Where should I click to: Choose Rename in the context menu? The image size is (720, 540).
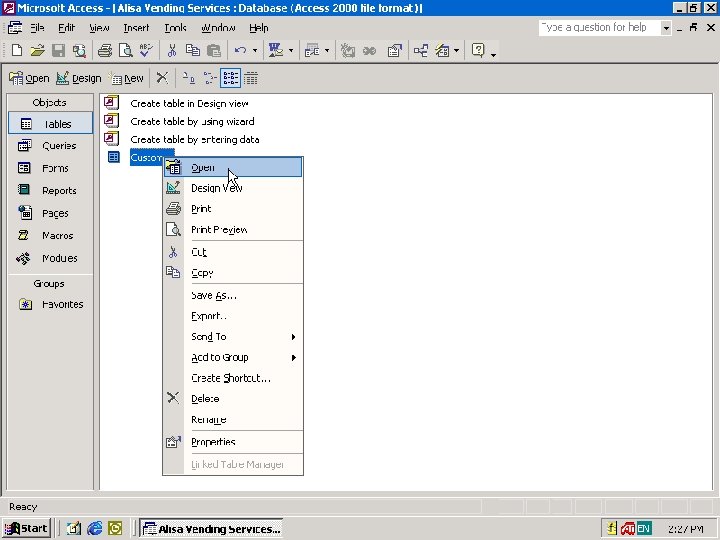pos(233,419)
